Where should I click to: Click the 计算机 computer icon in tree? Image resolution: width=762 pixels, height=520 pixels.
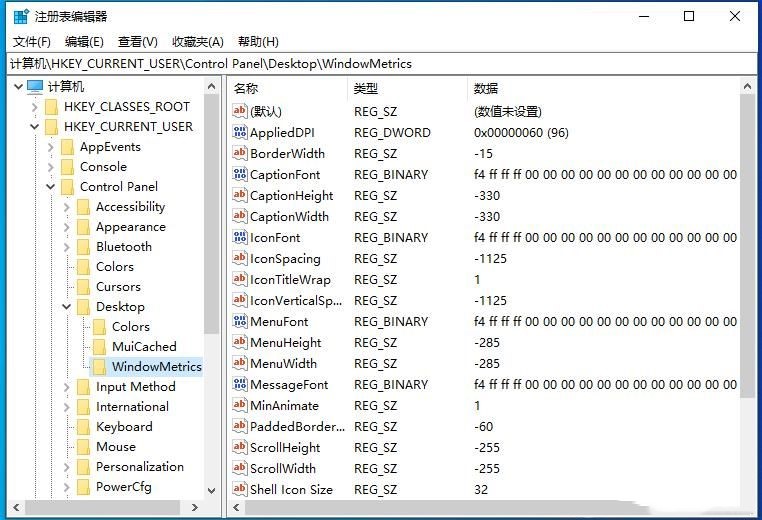(35, 87)
